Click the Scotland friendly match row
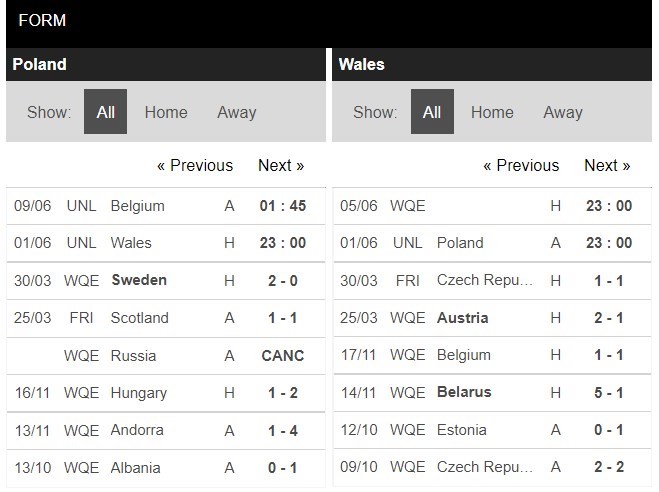Screen dimensions: 659x492 [139, 318]
